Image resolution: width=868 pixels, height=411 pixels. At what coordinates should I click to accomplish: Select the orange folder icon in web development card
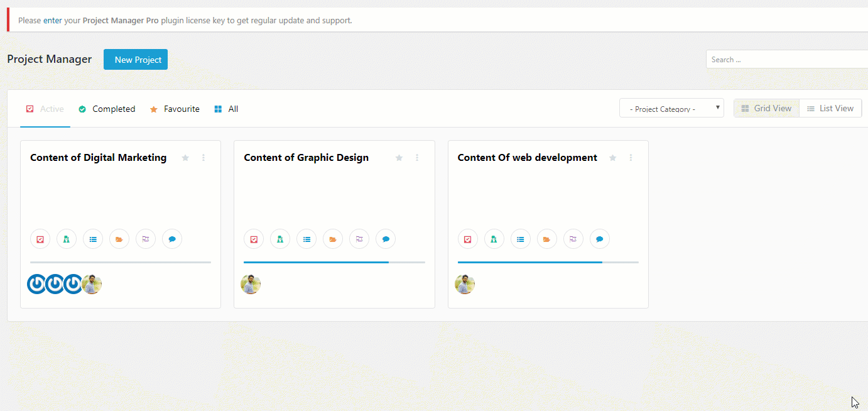[547, 239]
